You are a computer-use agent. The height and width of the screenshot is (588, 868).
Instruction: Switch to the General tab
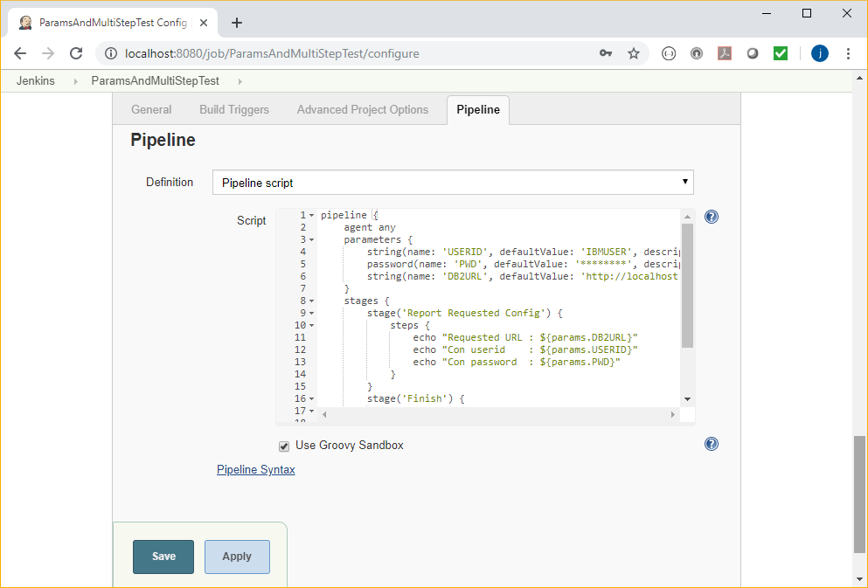(151, 109)
